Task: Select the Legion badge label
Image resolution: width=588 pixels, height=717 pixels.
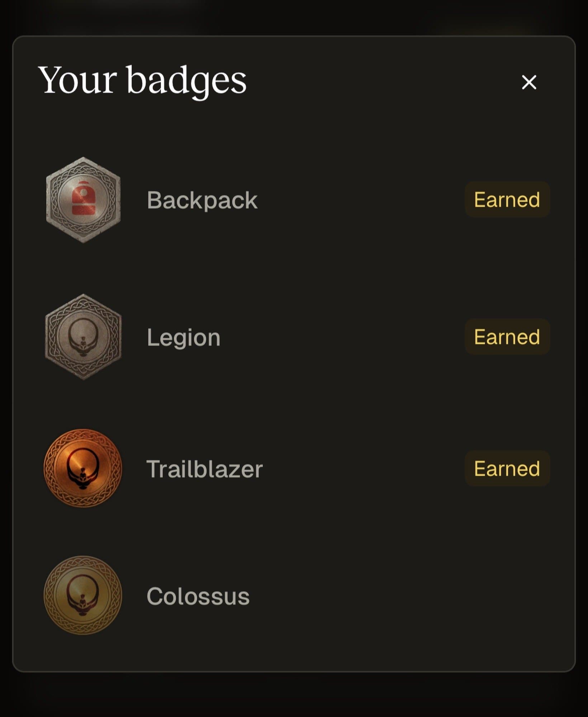Action: point(183,337)
